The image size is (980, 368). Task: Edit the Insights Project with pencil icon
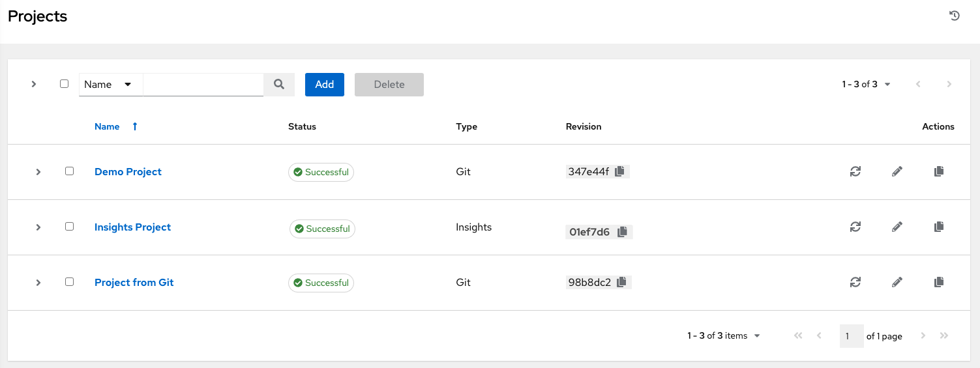[x=897, y=227]
